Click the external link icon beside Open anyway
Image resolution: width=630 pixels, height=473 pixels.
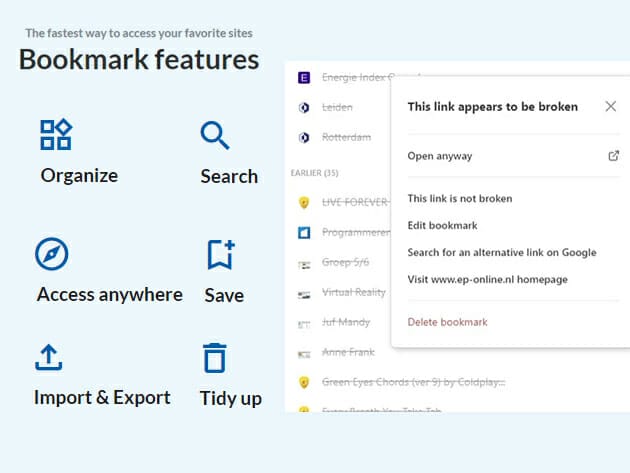click(x=613, y=156)
